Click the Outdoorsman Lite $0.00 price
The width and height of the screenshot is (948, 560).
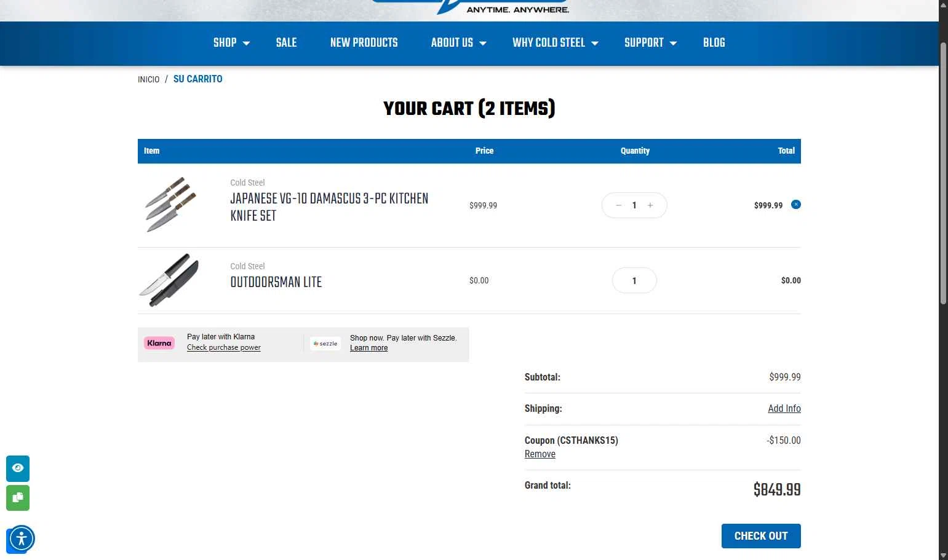pyautogui.click(x=479, y=280)
